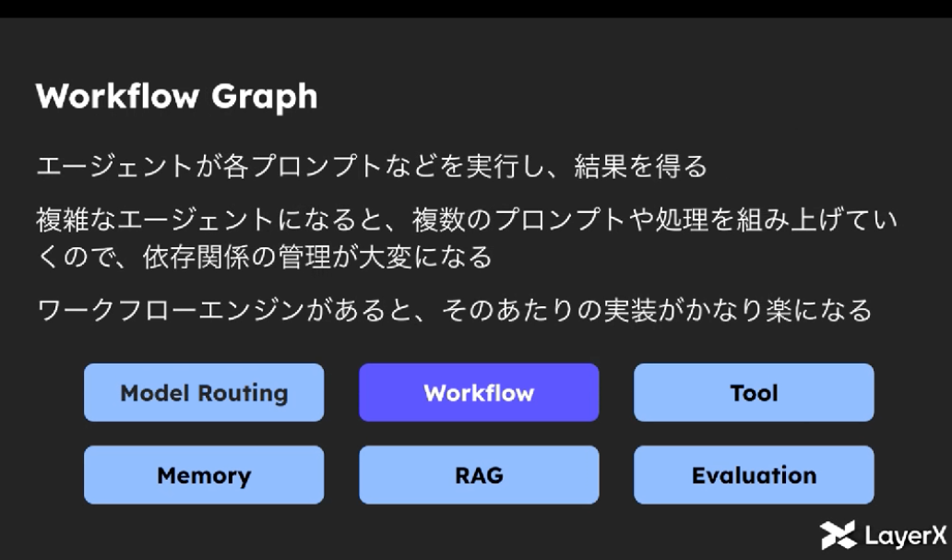Select the Model Routing box
The image size is (952, 560).
click(204, 392)
